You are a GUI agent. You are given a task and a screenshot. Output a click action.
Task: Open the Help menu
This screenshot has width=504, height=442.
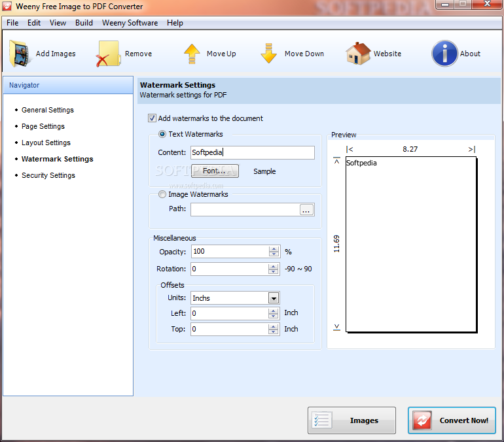click(175, 23)
